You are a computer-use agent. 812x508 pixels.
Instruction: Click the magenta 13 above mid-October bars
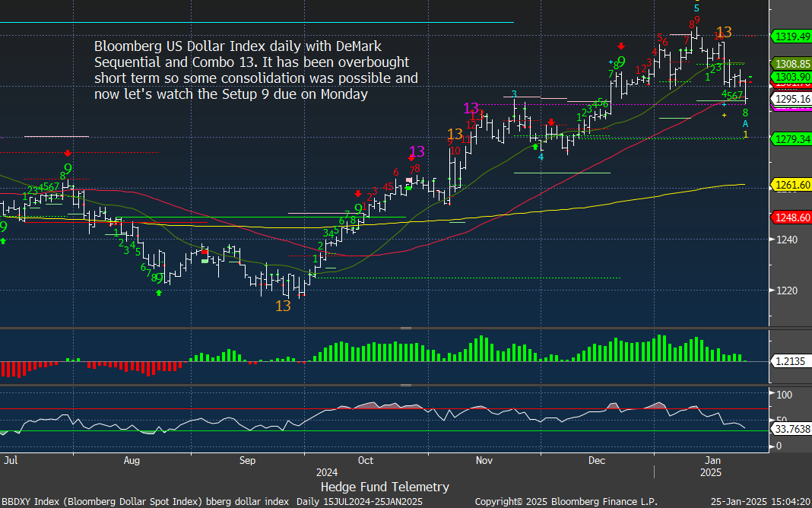pyautogui.click(x=417, y=151)
